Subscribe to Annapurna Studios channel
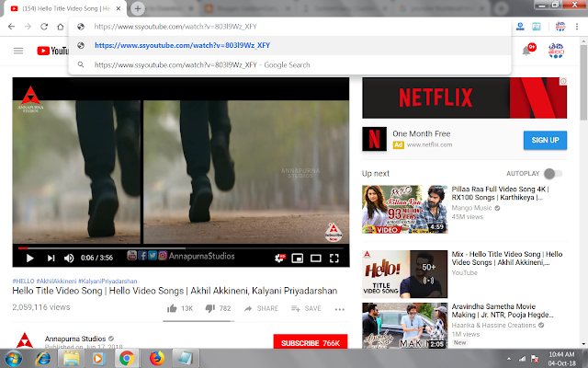 [311, 343]
